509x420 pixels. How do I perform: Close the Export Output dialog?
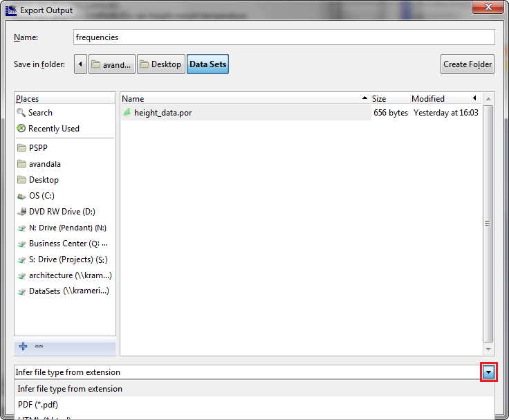pyautogui.click(x=488, y=7)
